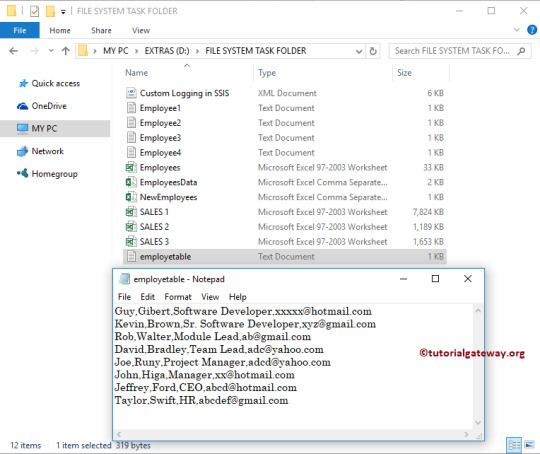Switch to Details view icon in status bar
Screen dimensions: 540x454
pos(514,445)
